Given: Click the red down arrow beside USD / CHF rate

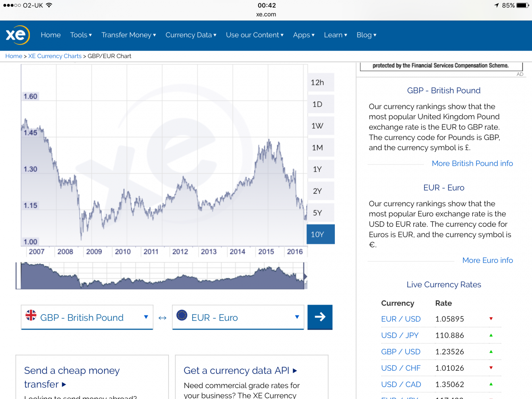Looking at the screenshot, I should point(491,368).
